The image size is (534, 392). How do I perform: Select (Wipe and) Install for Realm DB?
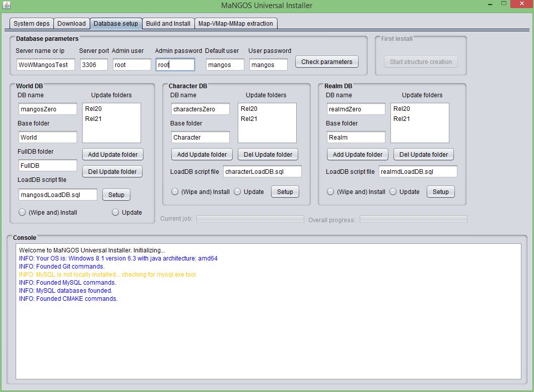(x=356, y=192)
